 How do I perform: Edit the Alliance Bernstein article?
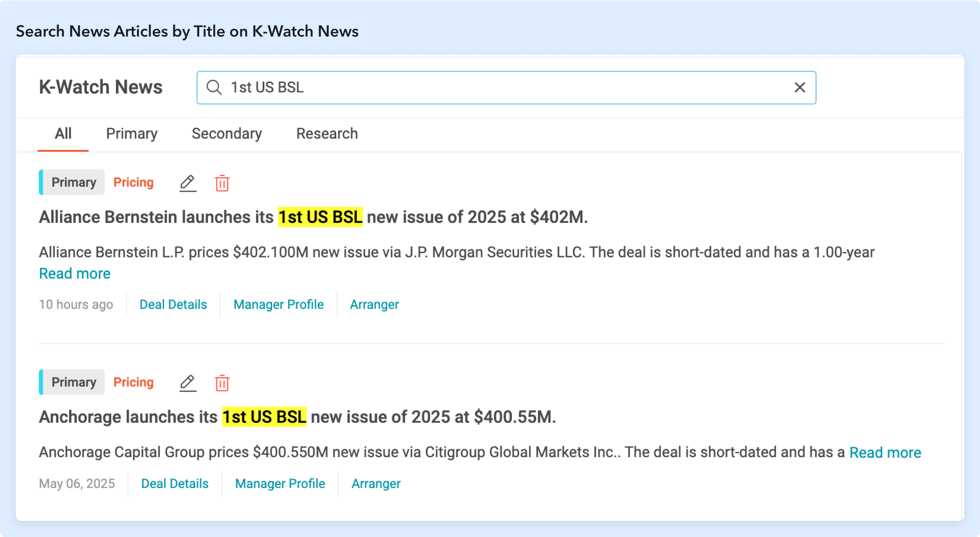[x=188, y=183]
